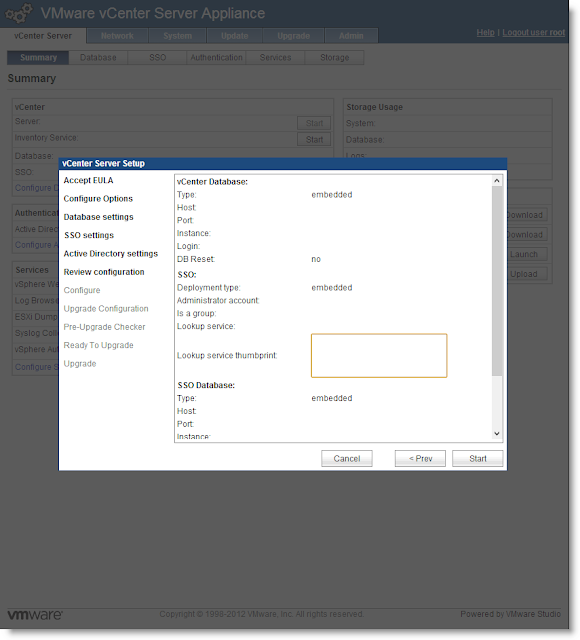
Task: Select the Configure Options wizard step
Action: pyautogui.click(x=98, y=199)
